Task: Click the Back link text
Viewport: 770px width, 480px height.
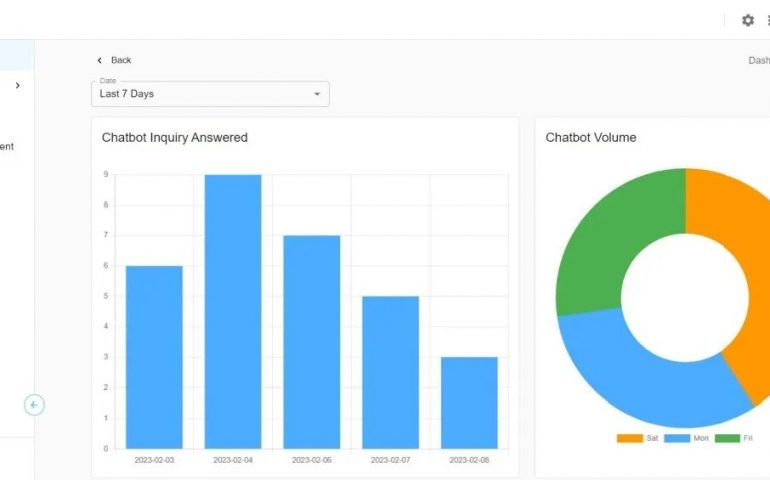Action: 121,61
